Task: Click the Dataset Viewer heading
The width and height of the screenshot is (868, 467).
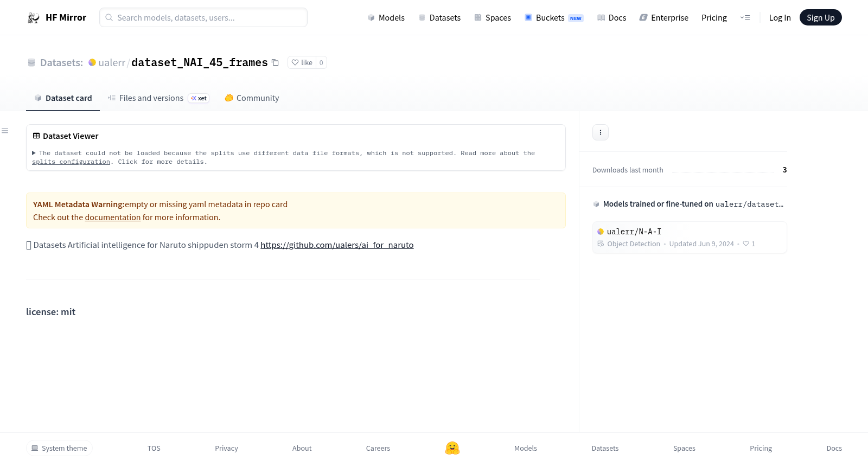Action: point(71,136)
